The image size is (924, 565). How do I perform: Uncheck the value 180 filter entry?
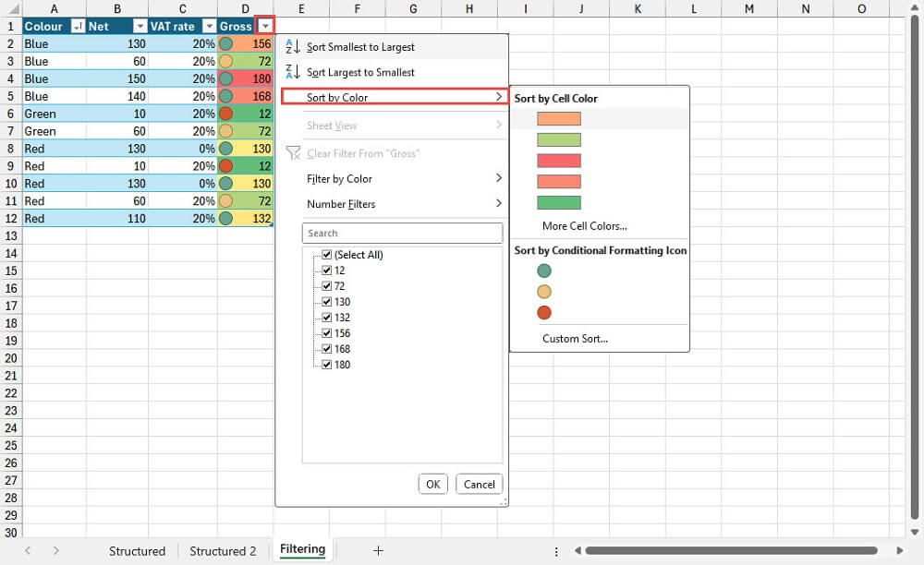328,364
